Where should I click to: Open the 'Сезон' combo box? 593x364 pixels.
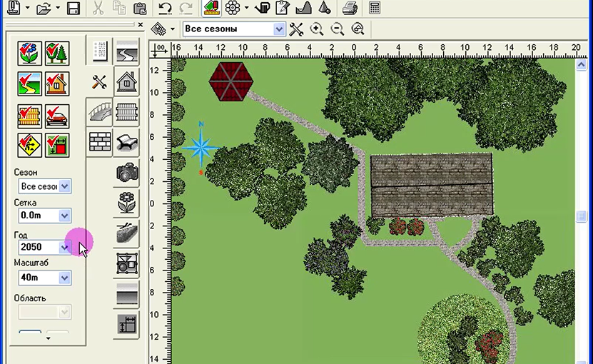coord(45,186)
